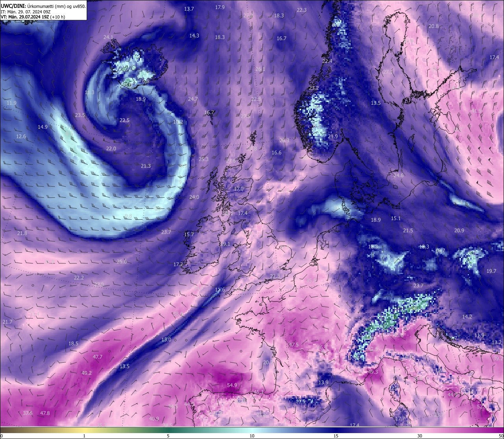Click the 13.2 value at right edge
Image resolution: width=504 pixels, height=439 pixels.
pyautogui.click(x=497, y=342)
